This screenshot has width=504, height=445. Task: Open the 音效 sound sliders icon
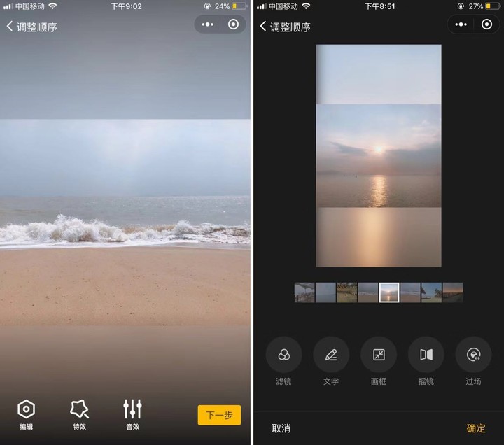click(133, 414)
